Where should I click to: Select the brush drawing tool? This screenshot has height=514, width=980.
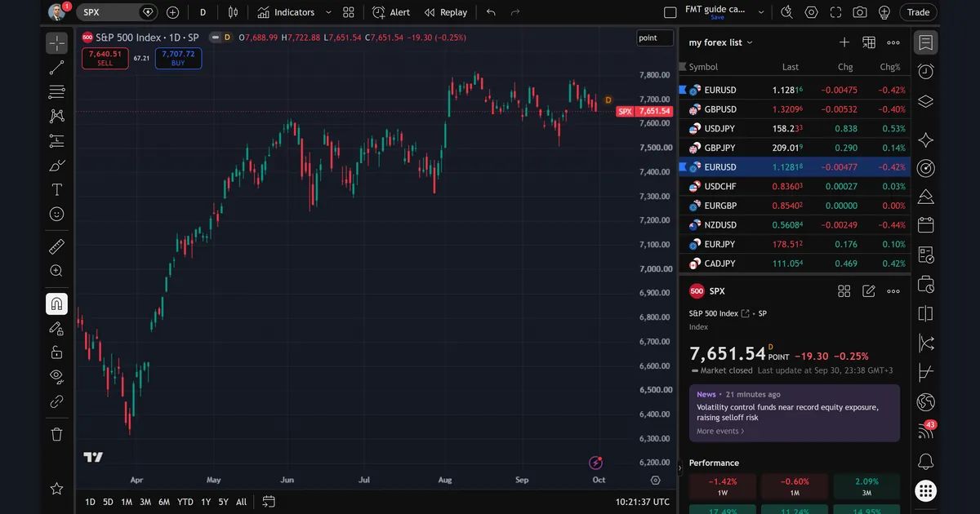tap(56, 166)
